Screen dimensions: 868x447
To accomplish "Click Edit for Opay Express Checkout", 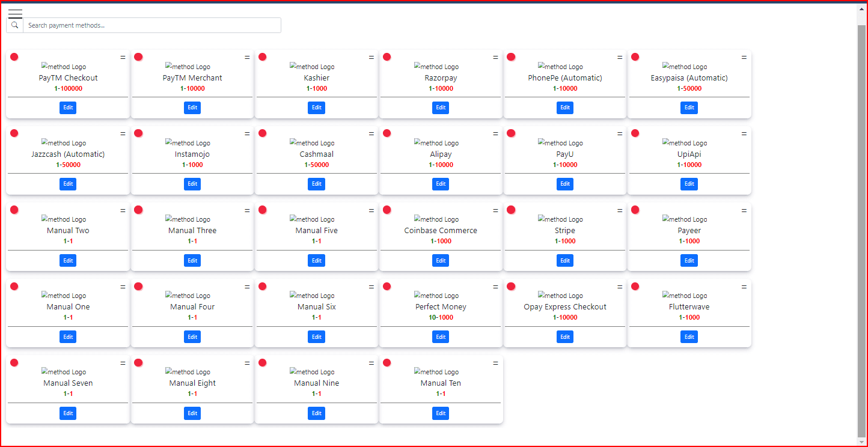I will (564, 336).
